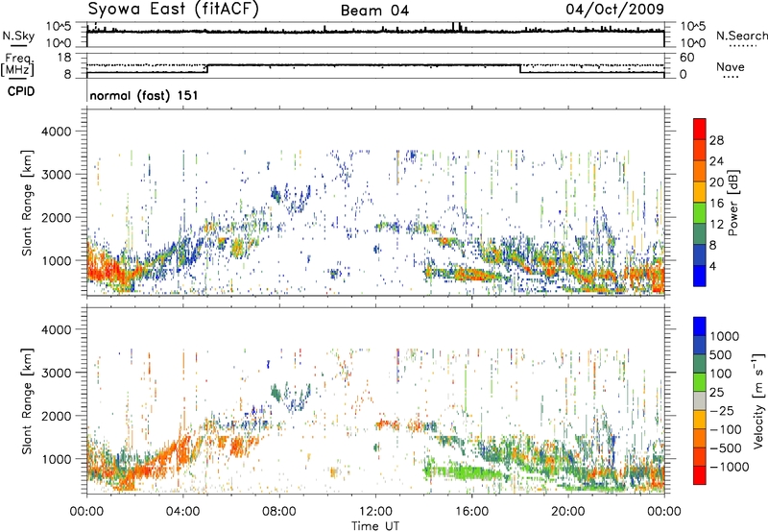Click 'Slant Range [km]' label of power panel
Screen dimensions: 768x532
click(28, 203)
